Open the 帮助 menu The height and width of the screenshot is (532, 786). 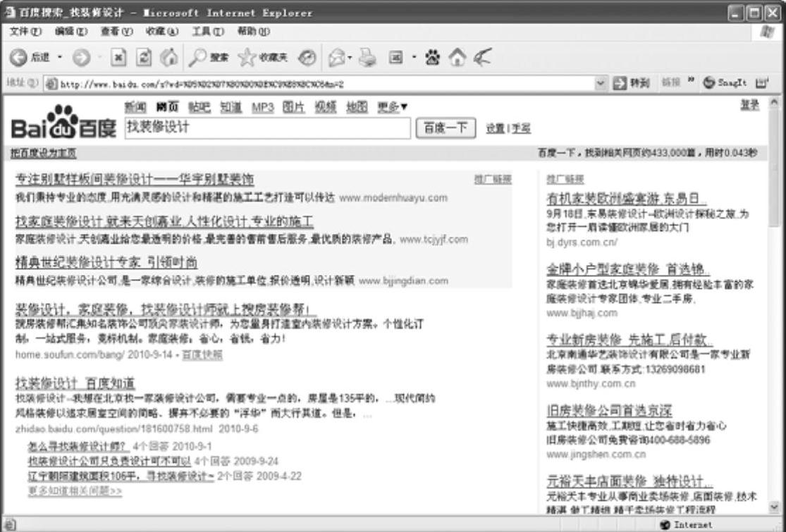254,31
